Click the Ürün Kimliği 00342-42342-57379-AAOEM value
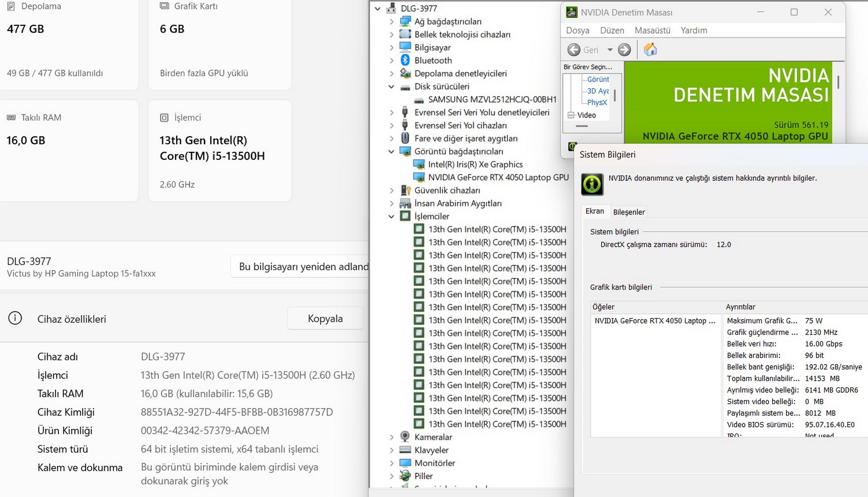Image resolution: width=868 pixels, height=497 pixels. [205, 431]
